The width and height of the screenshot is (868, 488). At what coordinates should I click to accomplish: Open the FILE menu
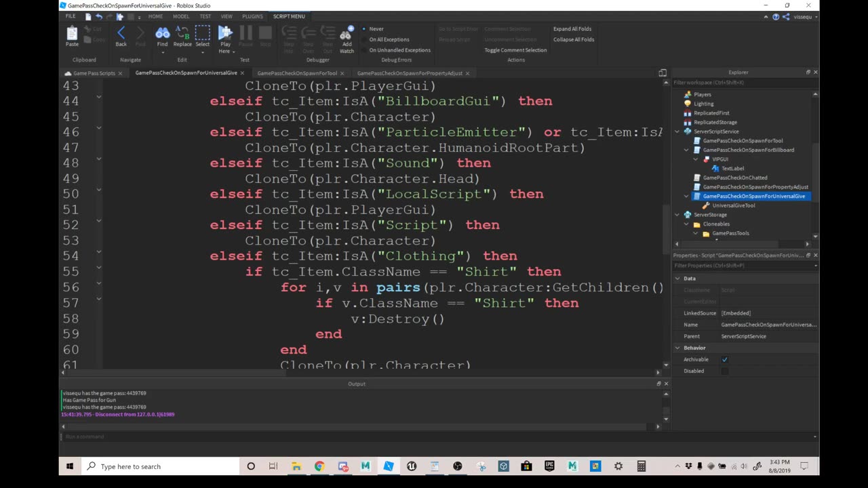tap(71, 16)
